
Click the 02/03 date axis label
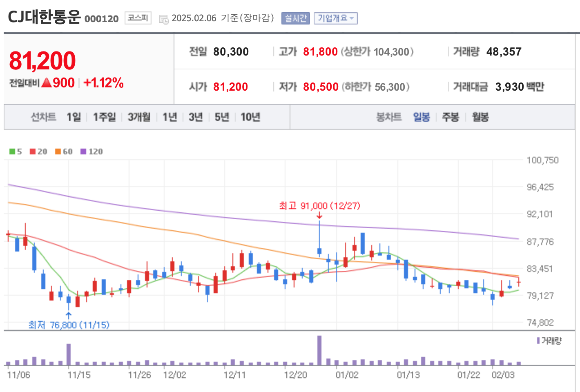(x=503, y=375)
